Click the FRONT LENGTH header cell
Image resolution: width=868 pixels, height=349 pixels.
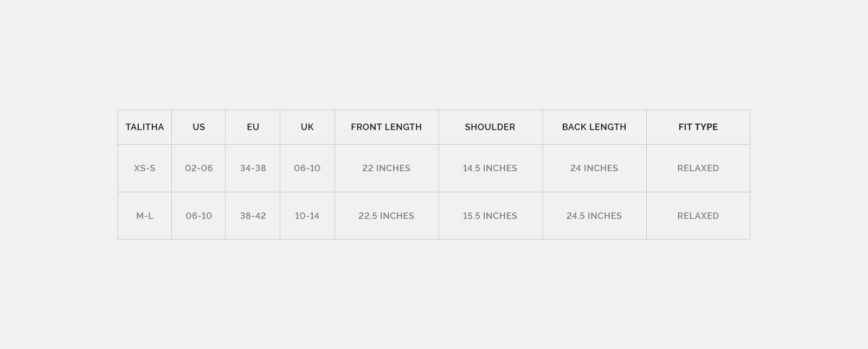(x=387, y=127)
